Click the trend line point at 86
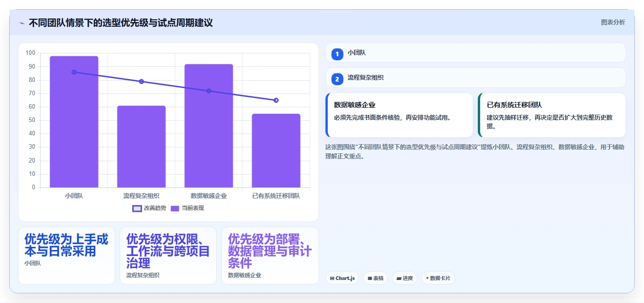This screenshot has height=303, width=644. 74,72
